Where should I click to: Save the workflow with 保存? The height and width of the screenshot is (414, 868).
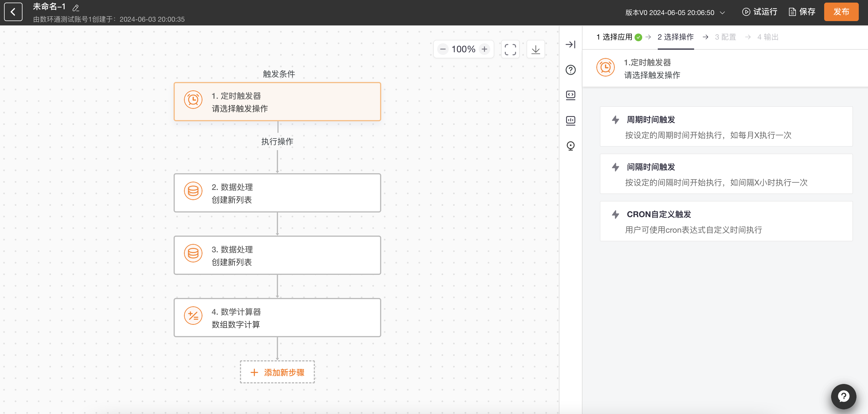[802, 12]
